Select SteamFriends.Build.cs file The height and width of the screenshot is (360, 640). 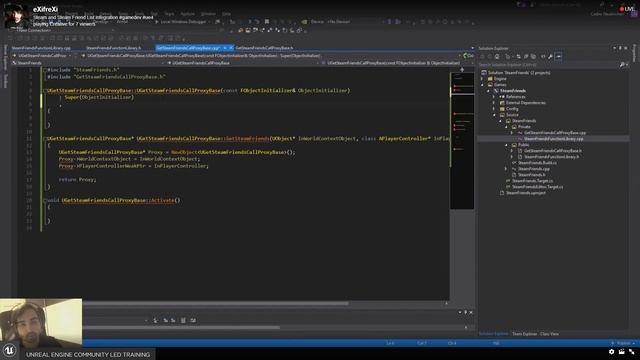click(x=537, y=163)
